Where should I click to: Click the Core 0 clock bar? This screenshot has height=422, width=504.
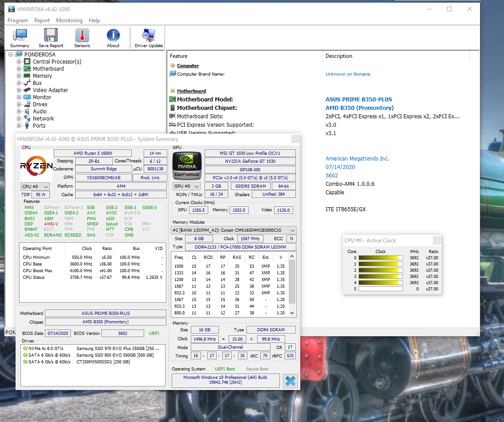pyautogui.click(x=381, y=258)
